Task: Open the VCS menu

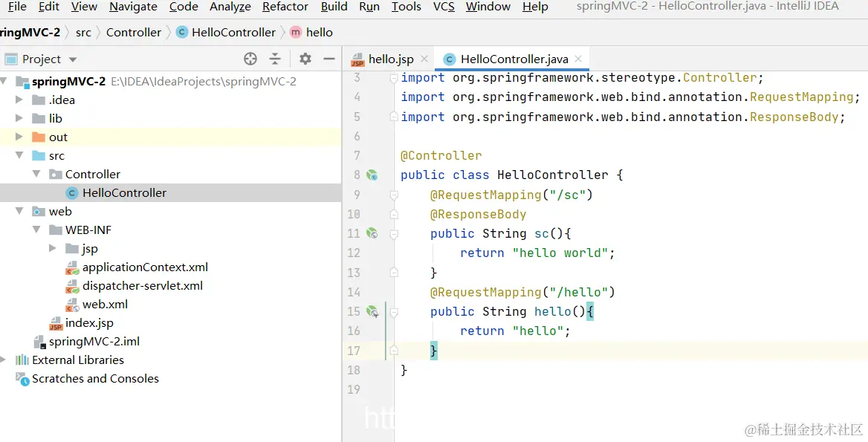Action: coord(444,7)
